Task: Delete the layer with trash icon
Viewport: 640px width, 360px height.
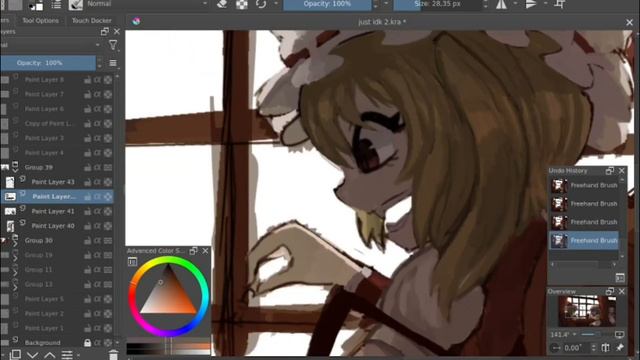Action: tap(113, 355)
